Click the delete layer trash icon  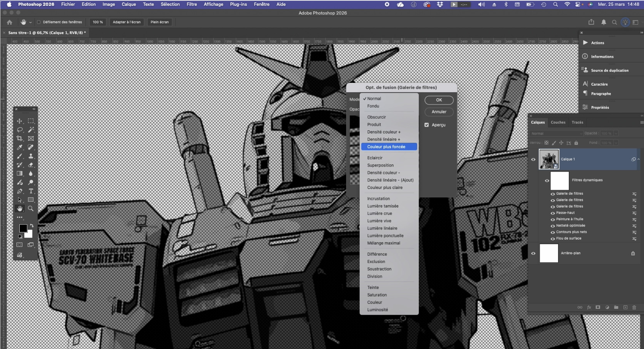tap(634, 307)
